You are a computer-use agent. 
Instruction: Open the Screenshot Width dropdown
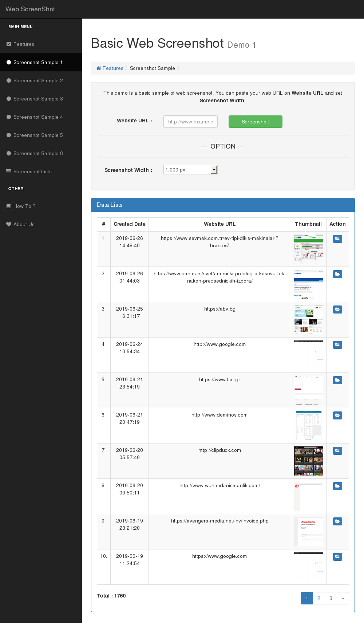pos(190,170)
